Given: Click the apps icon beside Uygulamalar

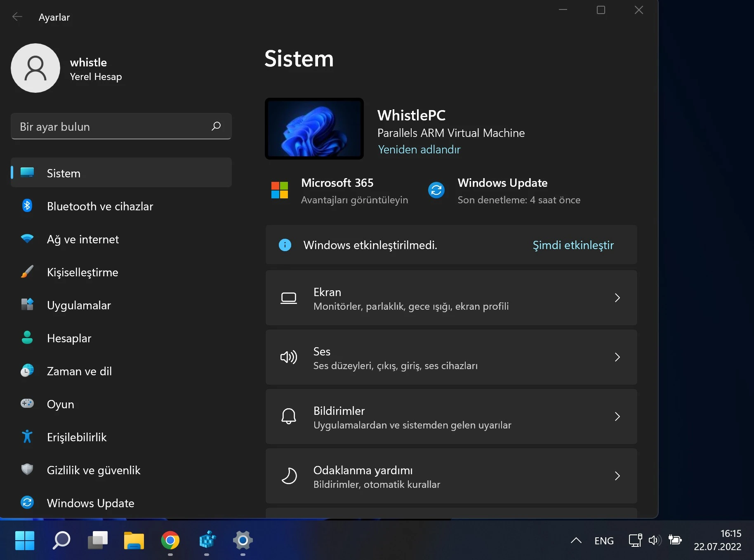Looking at the screenshot, I should click(x=27, y=304).
